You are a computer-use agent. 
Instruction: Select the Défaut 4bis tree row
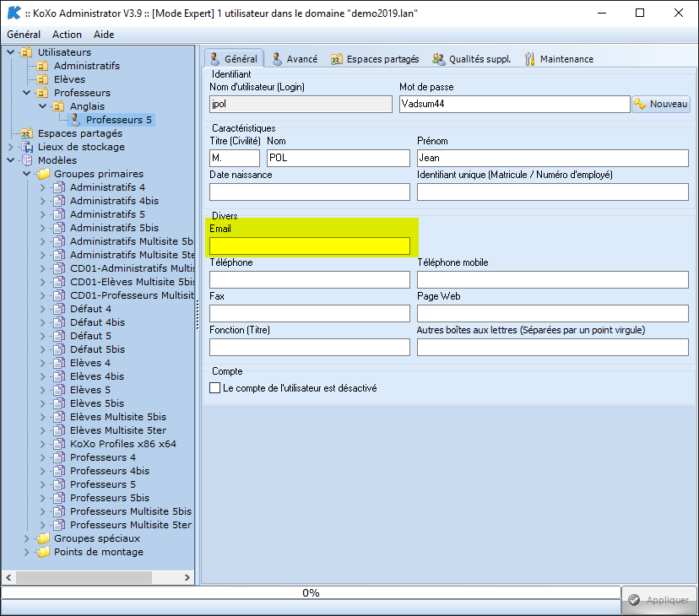click(97, 322)
